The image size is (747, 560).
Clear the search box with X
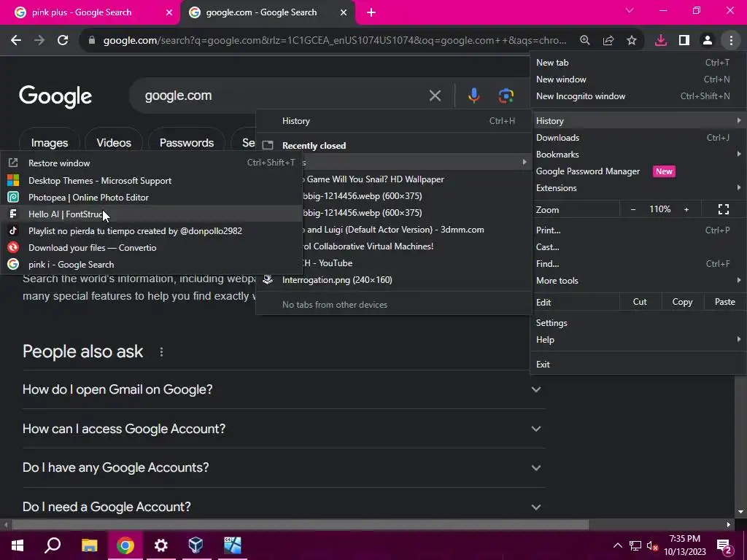[x=435, y=96]
